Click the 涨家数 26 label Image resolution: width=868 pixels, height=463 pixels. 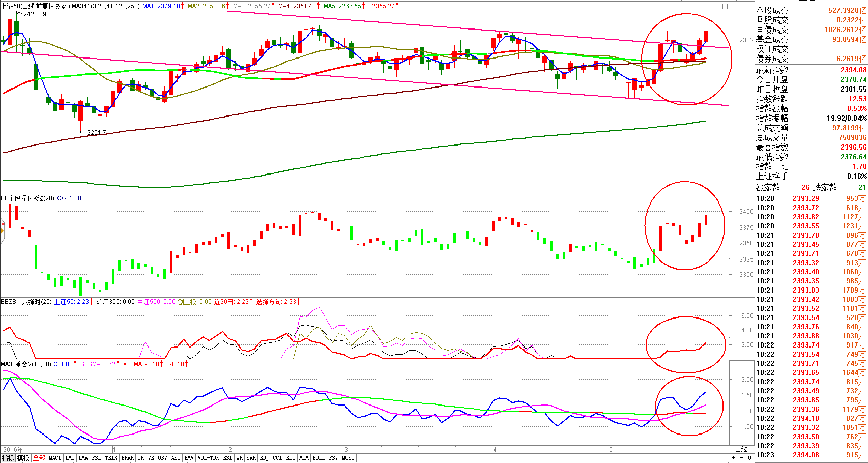point(784,187)
